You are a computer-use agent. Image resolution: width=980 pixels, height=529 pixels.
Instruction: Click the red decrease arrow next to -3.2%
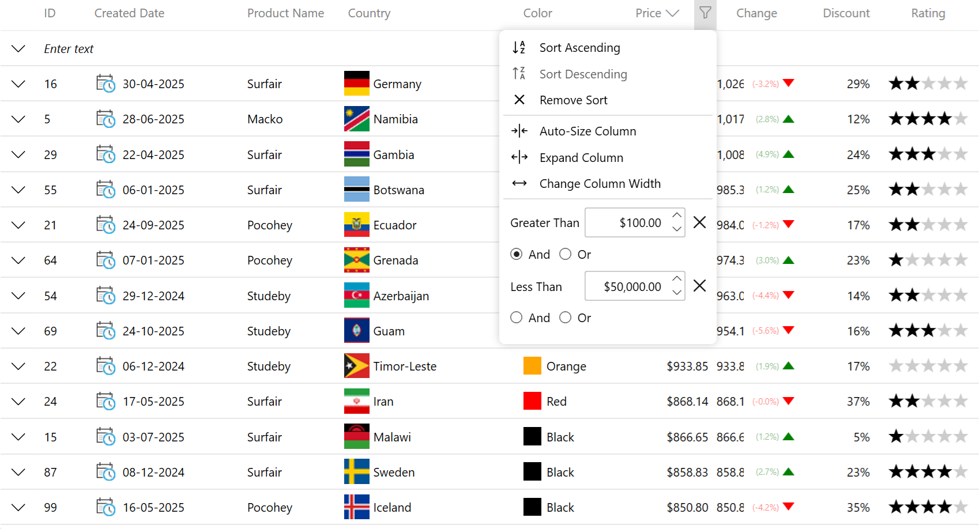coord(789,84)
